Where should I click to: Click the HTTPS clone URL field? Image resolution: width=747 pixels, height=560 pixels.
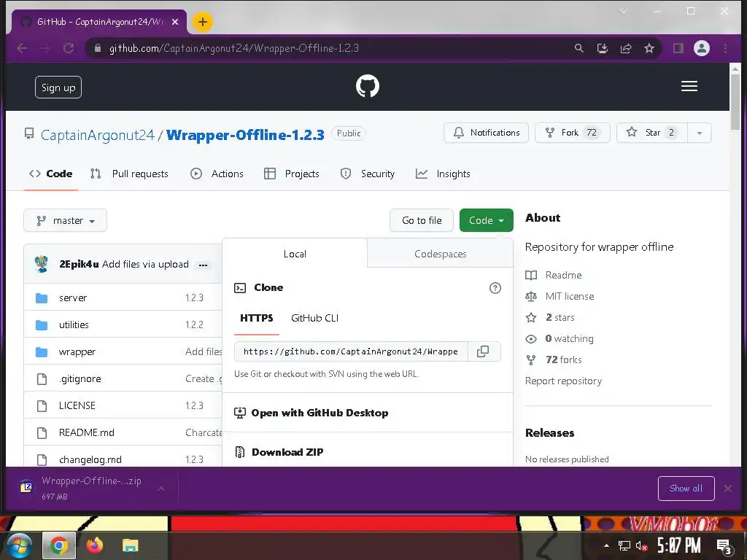click(x=351, y=351)
